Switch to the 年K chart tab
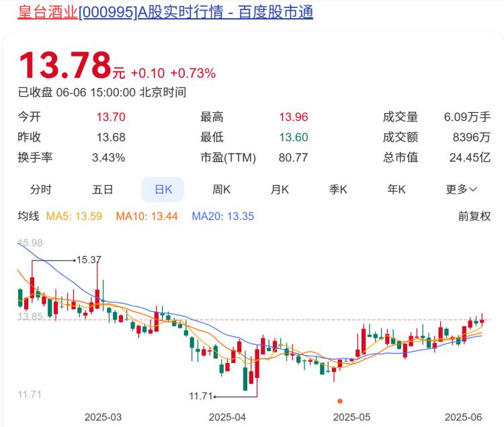The width and height of the screenshot is (504, 427). click(x=396, y=190)
